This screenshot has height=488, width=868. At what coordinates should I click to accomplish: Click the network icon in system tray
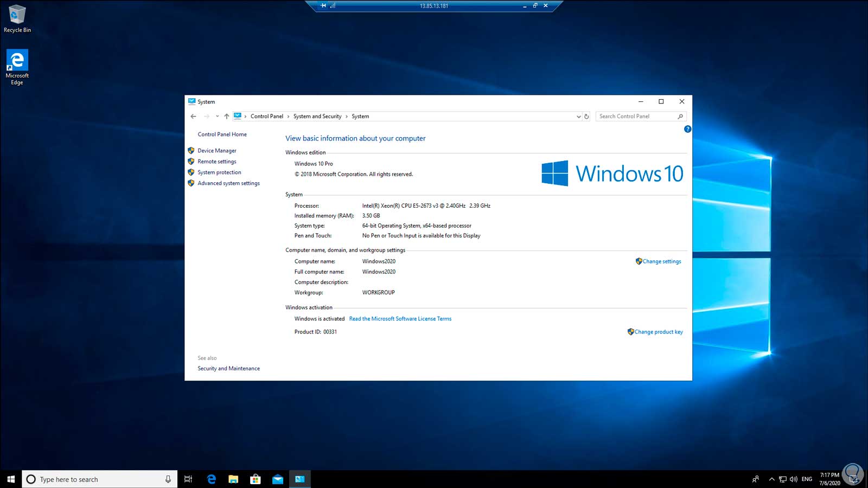point(782,479)
